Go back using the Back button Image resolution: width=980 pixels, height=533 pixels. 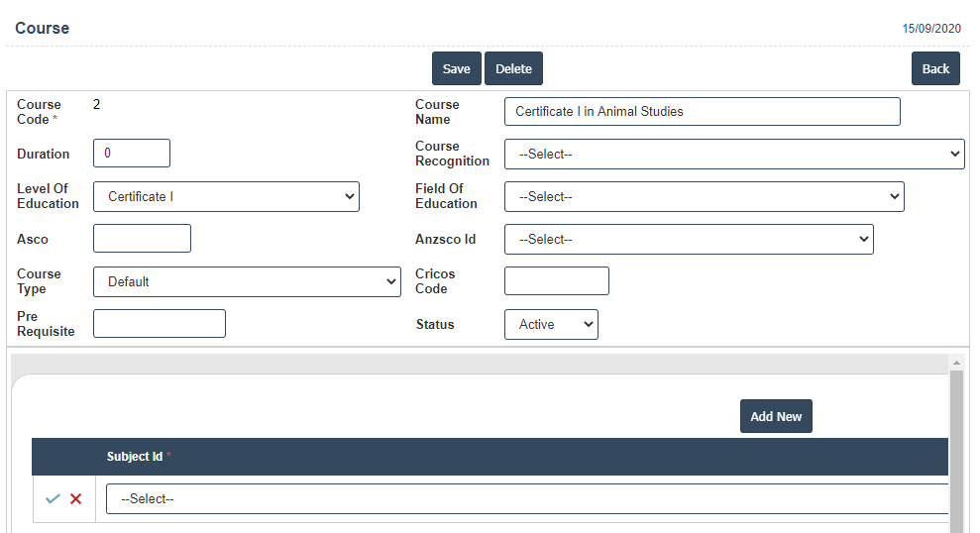[935, 68]
